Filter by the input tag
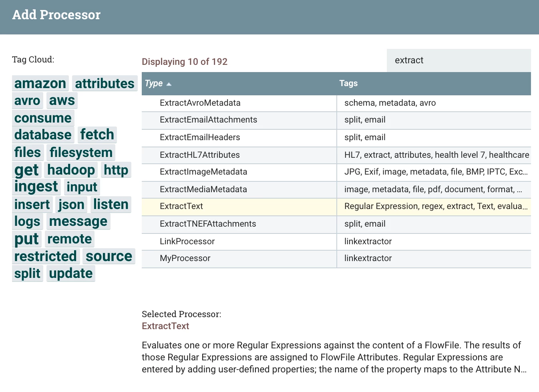This screenshot has height=392, width=539. pos(82,187)
